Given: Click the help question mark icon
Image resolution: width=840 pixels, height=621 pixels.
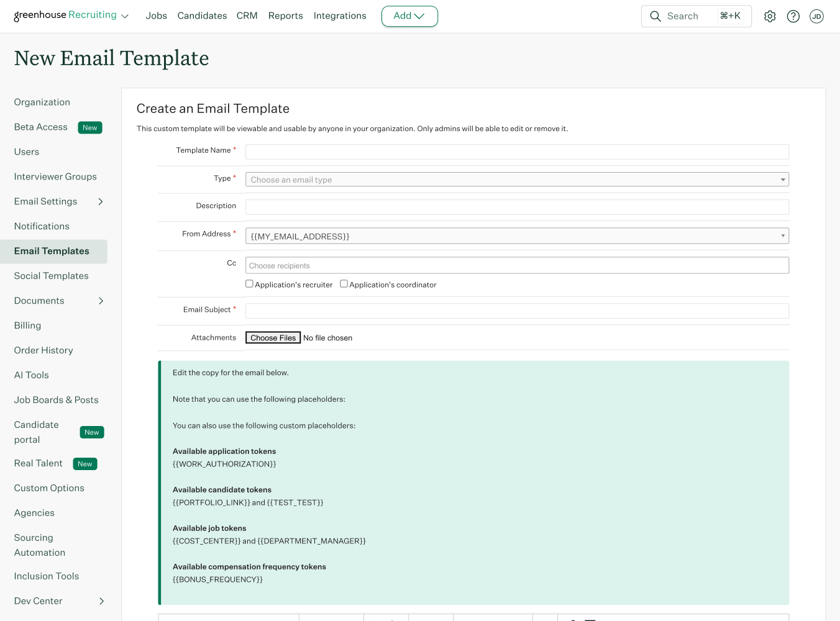Looking at the screenshot, I should [793, 16].
